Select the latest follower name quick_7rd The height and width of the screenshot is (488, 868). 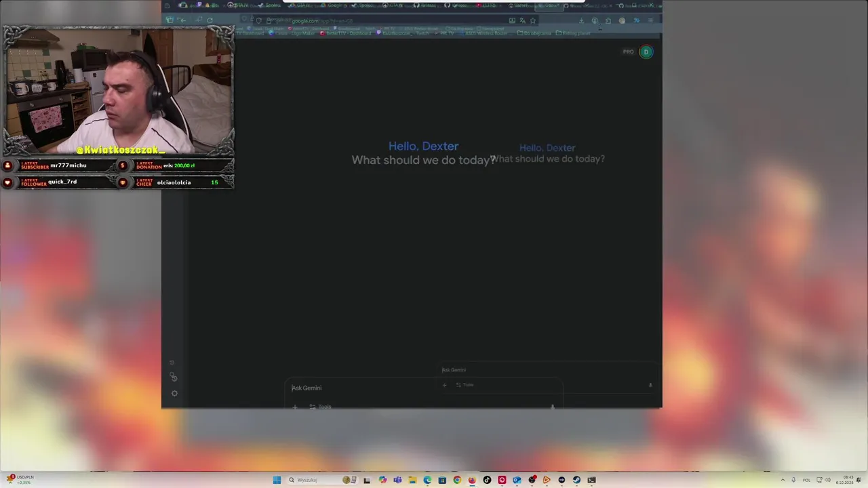point(62,182)
